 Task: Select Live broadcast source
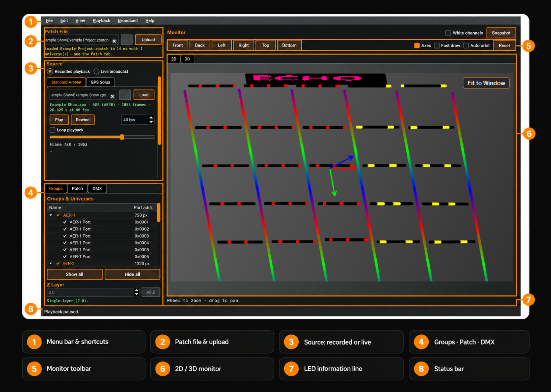(x=96, y=71)
